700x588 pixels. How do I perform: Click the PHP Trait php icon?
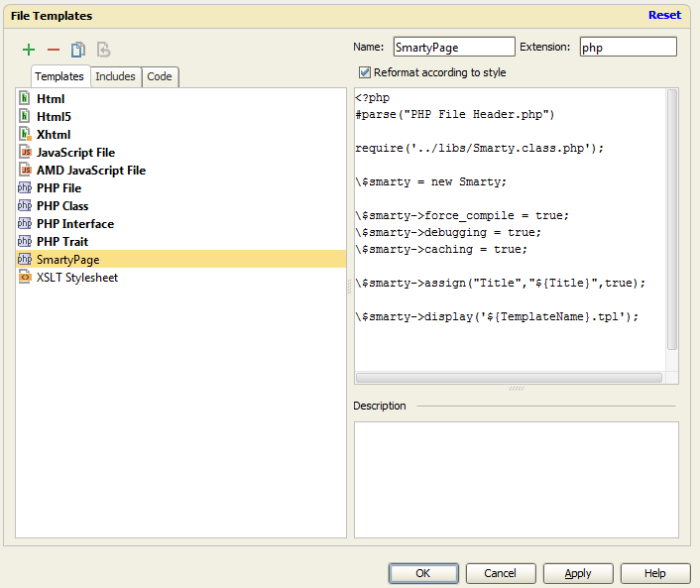tap(25, 241)
